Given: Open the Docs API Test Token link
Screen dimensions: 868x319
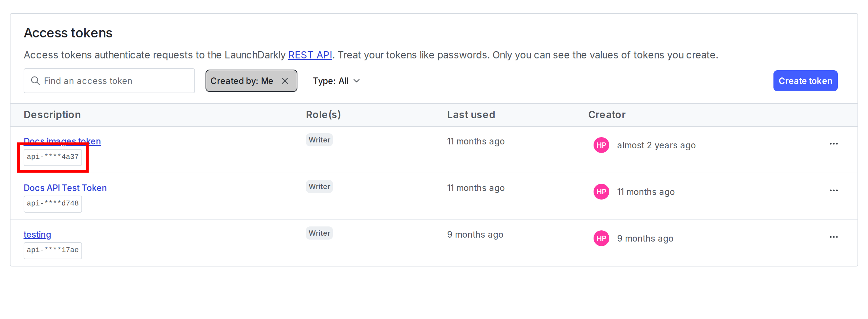Looking at the screenshot, I should pos(65,188).
